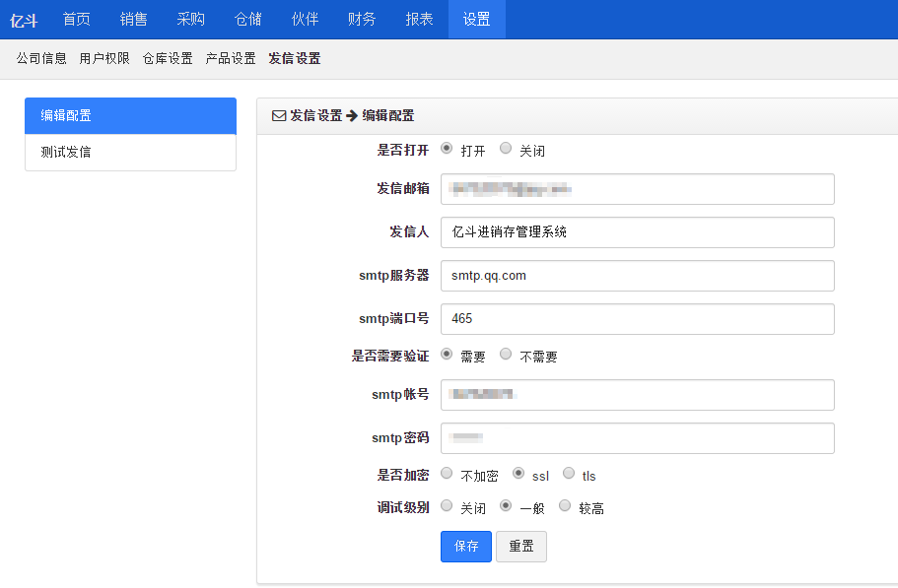Switch to 公司信息 sub-tab

pos(41,59)
